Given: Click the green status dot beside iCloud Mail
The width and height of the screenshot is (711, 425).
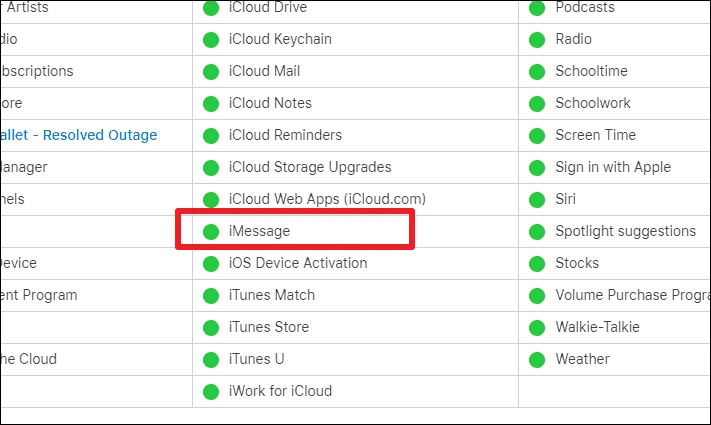Looking at the screenshot, I should tap(211, 72).
